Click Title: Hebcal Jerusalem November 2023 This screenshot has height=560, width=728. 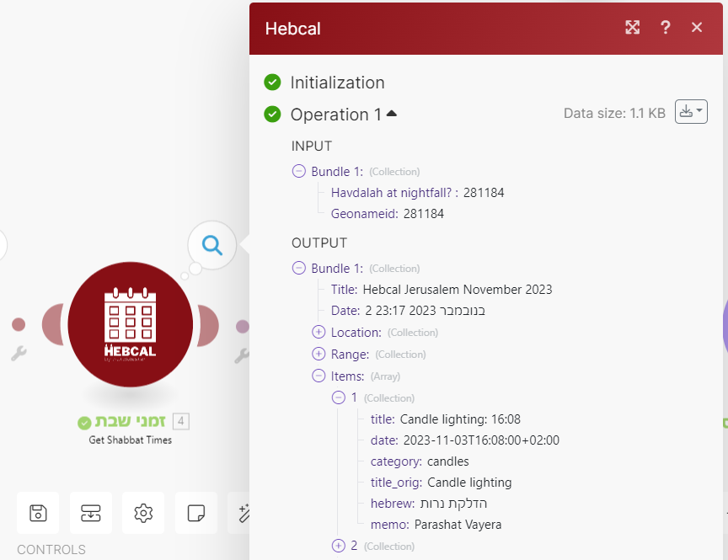tap(442, 290)
